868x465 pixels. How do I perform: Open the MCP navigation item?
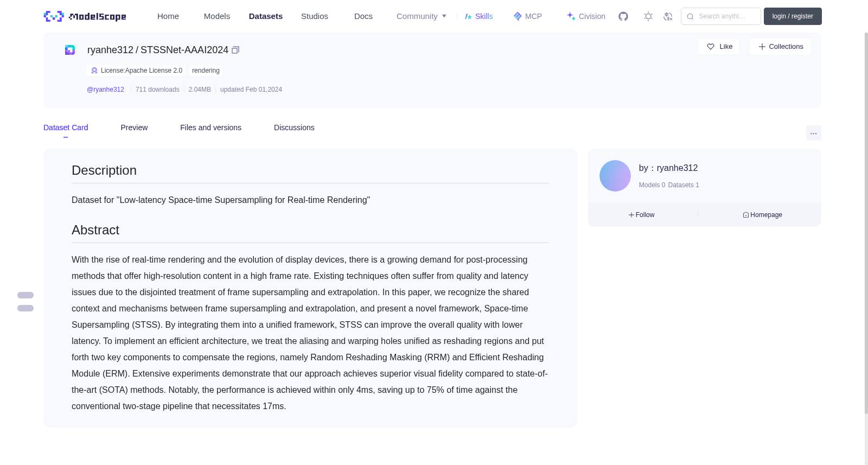pos(527,16)
